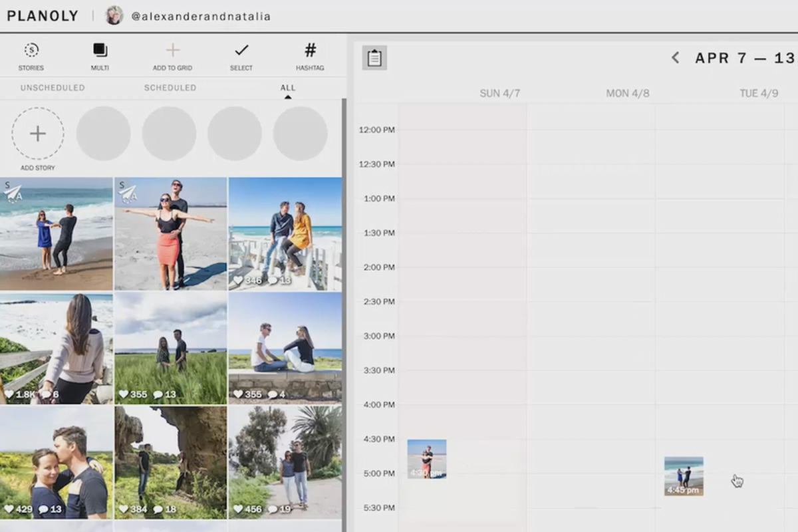Viewport: 798px width, 532px height.
Task: Open the woman in red skirt photo
Action: point(171,233)
